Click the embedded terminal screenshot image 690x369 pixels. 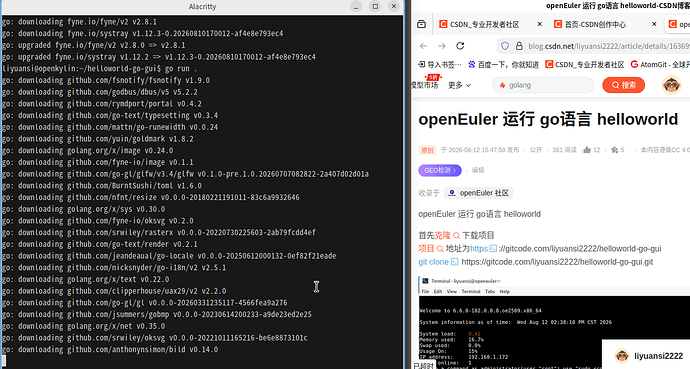click(x=554, y=322)
